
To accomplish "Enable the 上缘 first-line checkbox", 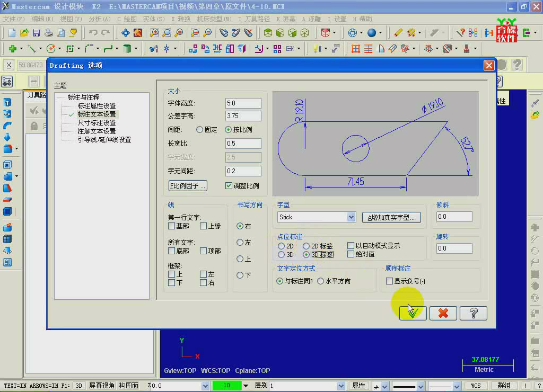I will pos(203,226).
